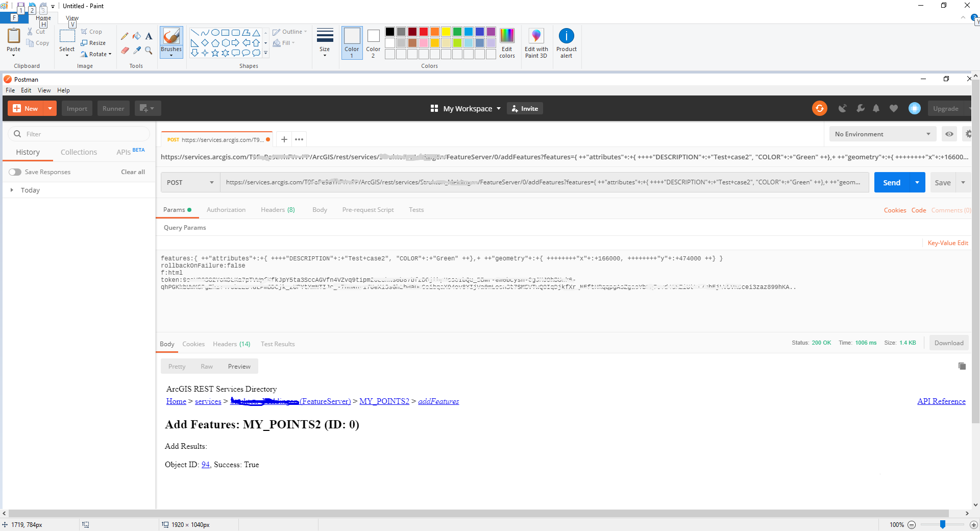The width and height of the screenshot is (980, 531).
Task: Click the request URL input field
Action: click(x=544, y=182)
